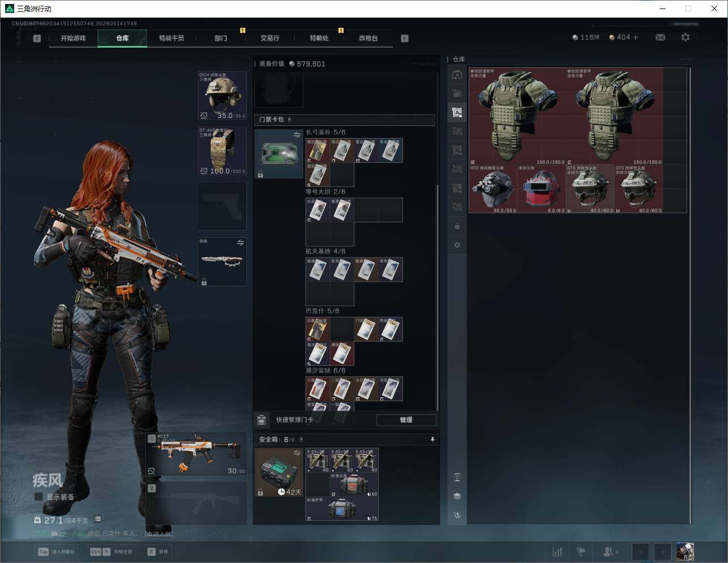Click the sort icon at the stash sidebar bottom
This screenshot has height=563, width=728.
click(x=457, y=515)
